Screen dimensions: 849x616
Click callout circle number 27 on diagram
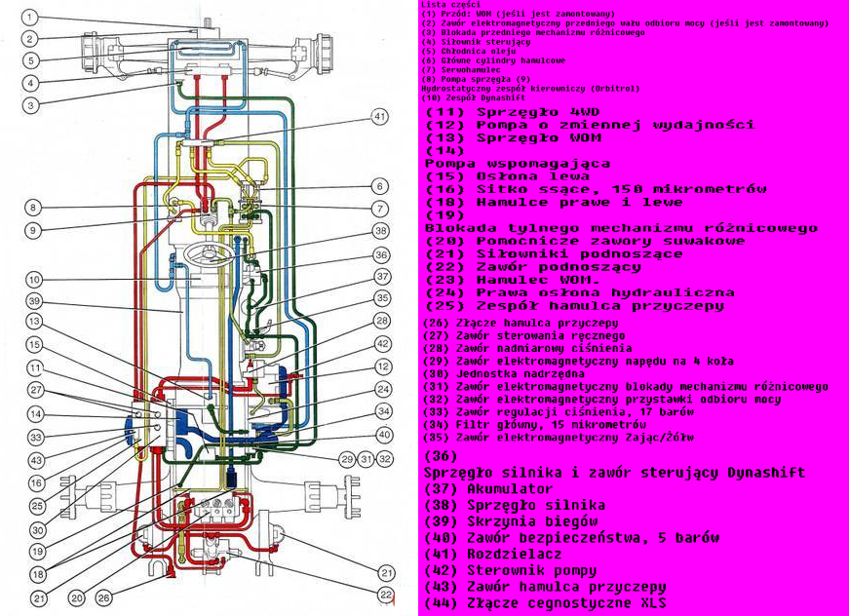coord(36,390)
